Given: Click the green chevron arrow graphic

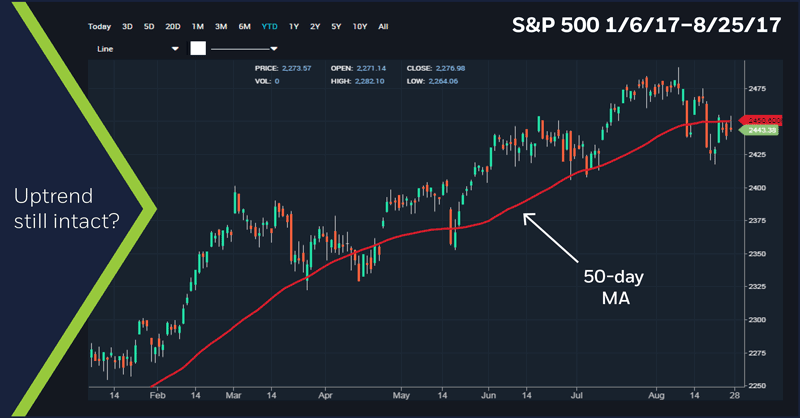Looking at the screenshot, I should tap(130, 208).
